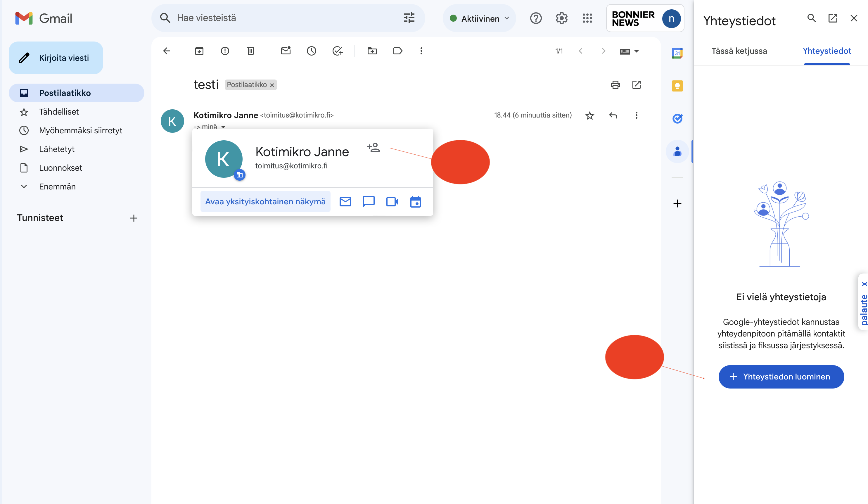Print the conversation

pos(615,85)
